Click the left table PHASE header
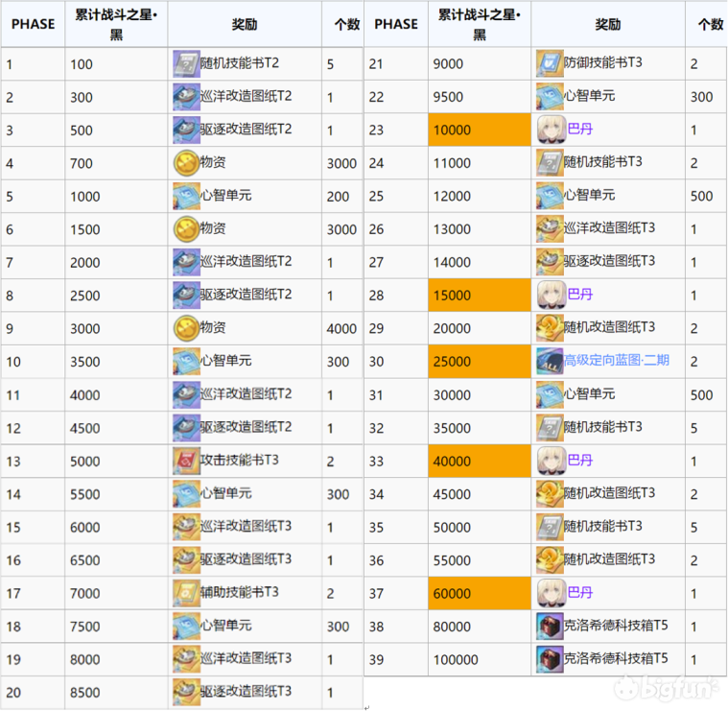The image size is (728, 711). click(x=33, y=24)
